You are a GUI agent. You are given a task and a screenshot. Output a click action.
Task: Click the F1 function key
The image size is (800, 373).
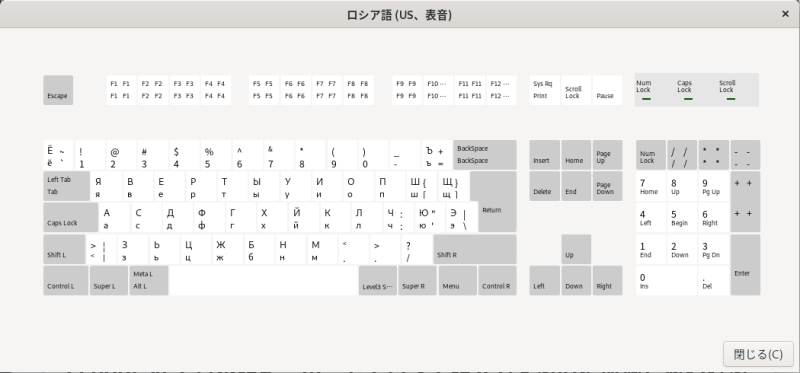[x=121, y=90]
